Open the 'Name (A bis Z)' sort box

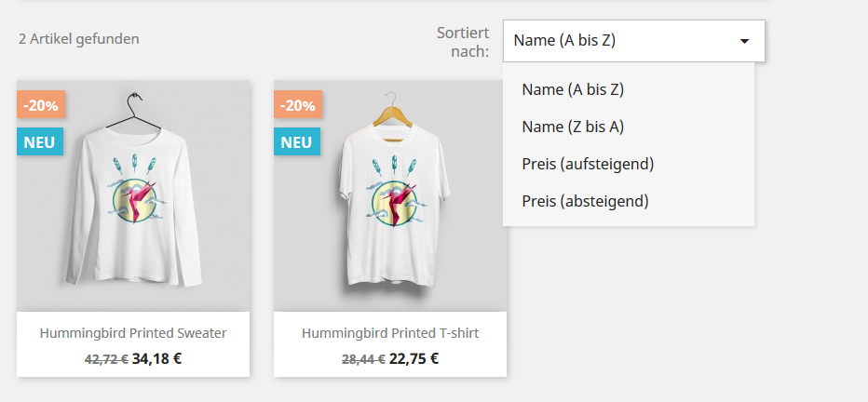(615, 41)
